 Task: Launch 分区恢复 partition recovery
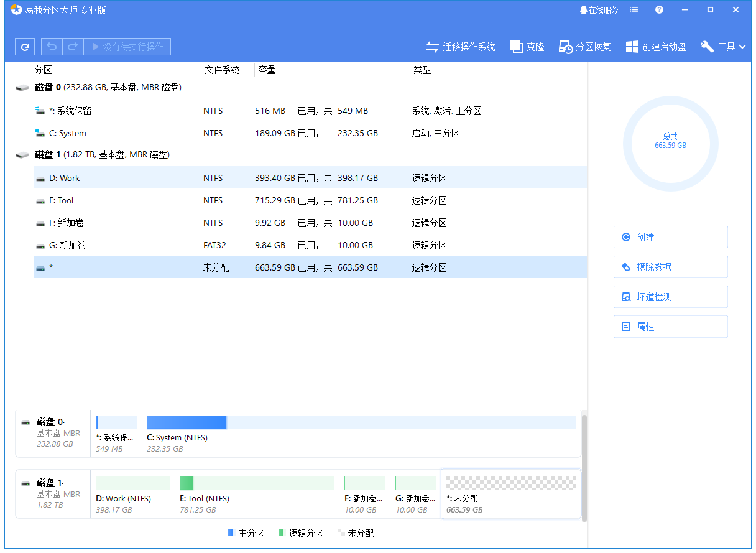point(584,47)
